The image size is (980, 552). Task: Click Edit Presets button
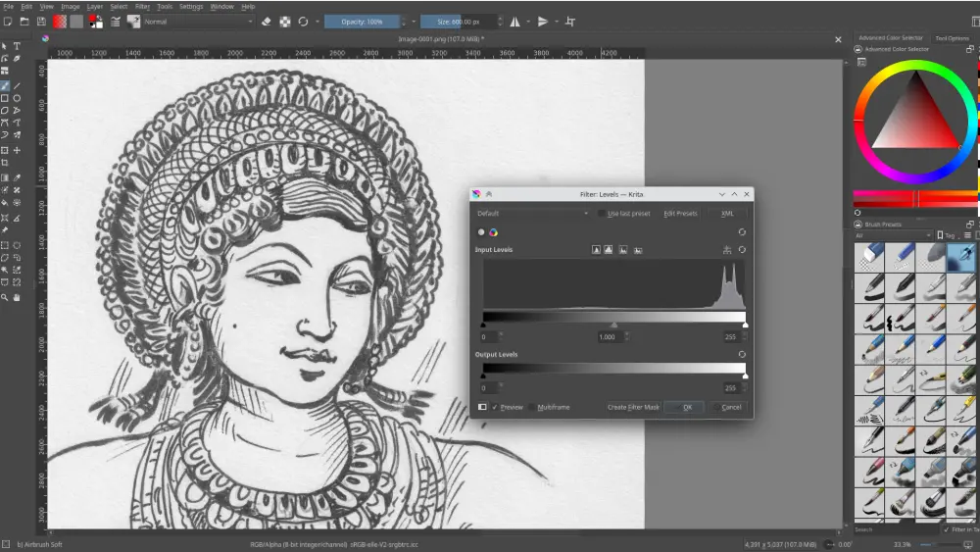(x=680, y=213)
